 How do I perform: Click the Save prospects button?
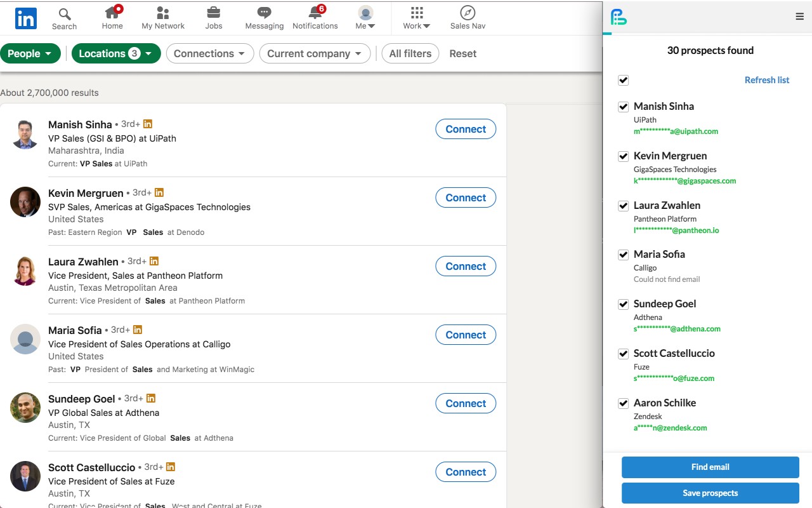(710, 493)
